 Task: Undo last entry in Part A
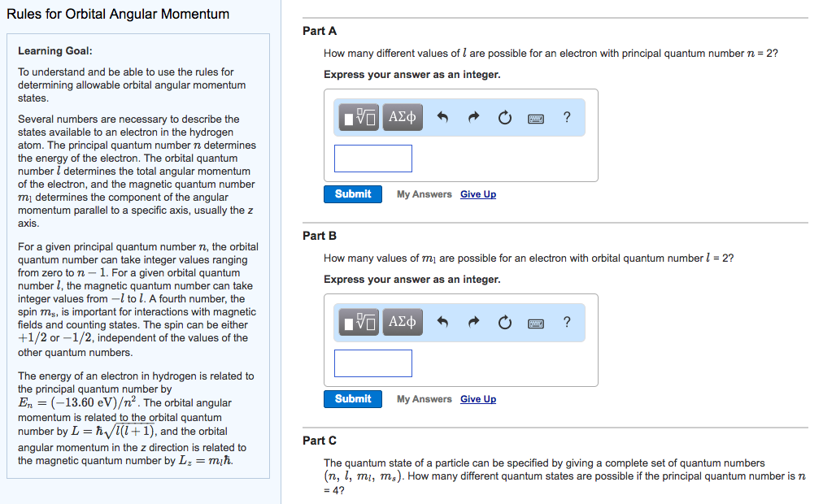click(x=443, y=118)
